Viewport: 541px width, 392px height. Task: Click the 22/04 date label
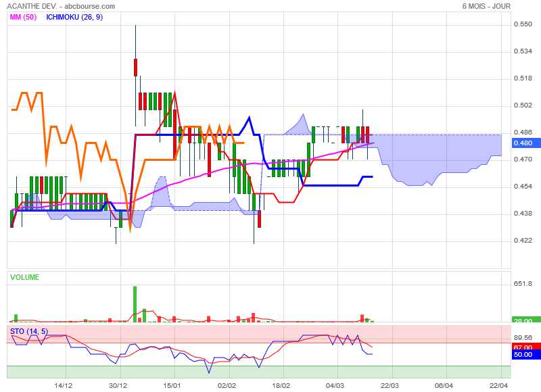(499, 385)
